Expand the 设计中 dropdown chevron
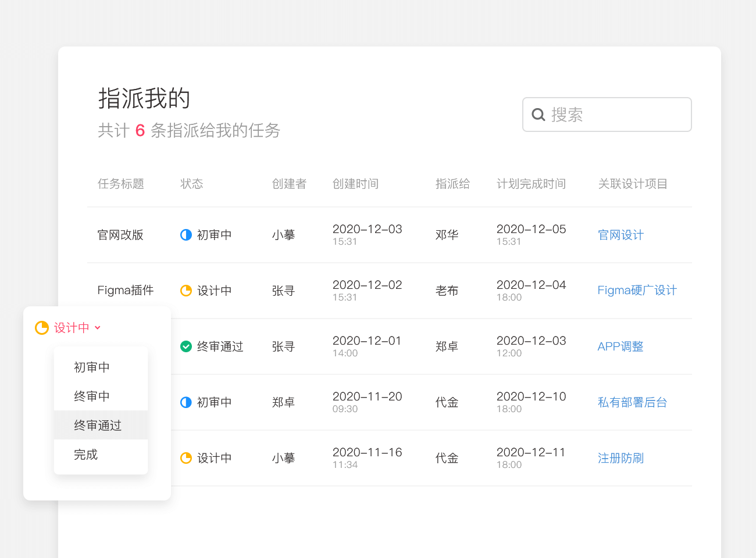756x558 pixels. coord(98,328)
